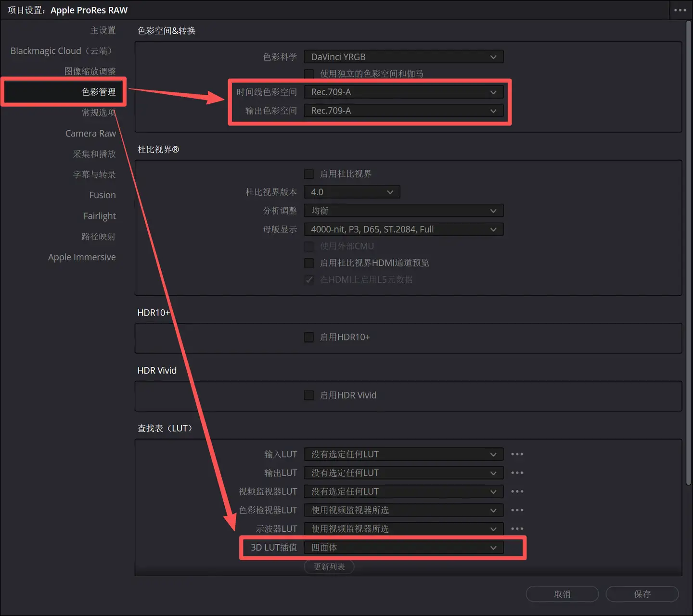Open 字幕与转录 settings page
Screen dimensions: 693x616
[94, 175]
